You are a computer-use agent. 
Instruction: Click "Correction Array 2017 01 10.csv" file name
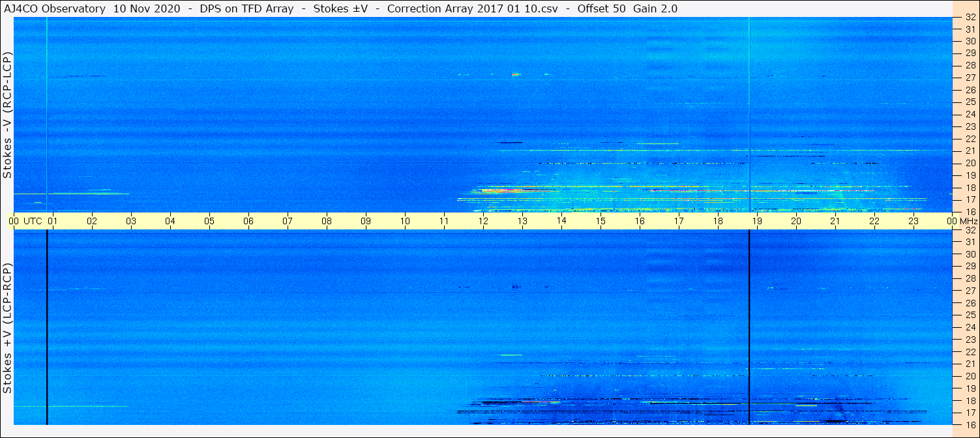[x=472, y=8]
